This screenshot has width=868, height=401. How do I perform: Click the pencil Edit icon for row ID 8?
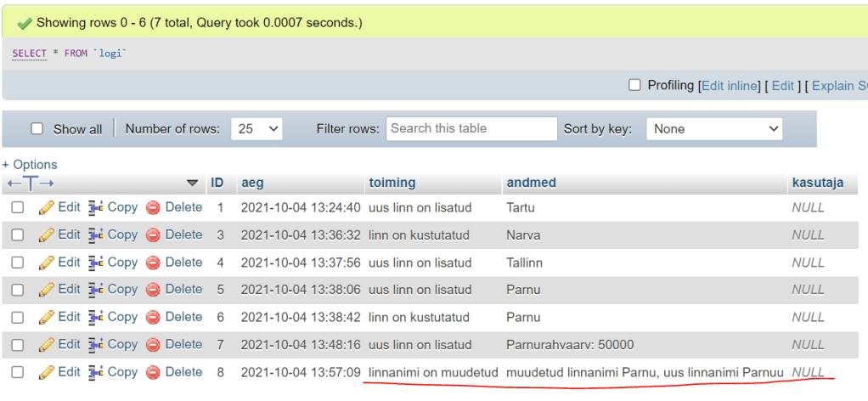pos(47,372)
